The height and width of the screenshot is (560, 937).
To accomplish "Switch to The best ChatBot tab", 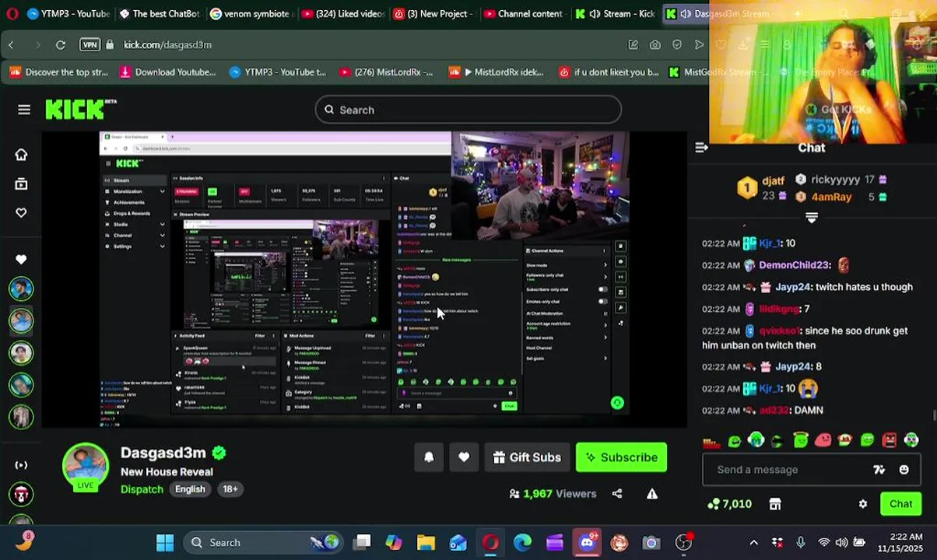I will 160,14.
